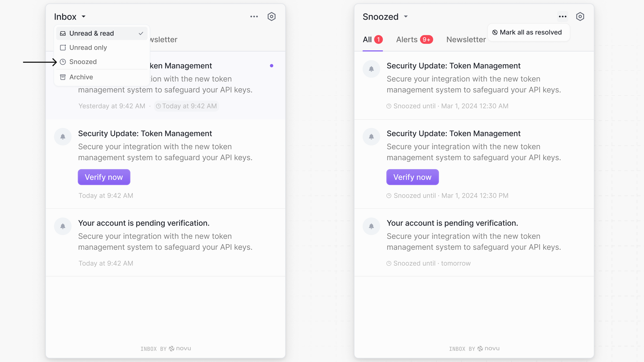Expand the Inbox title dropdown arrow
Viewport: 644px width, 362px height.
84,16
